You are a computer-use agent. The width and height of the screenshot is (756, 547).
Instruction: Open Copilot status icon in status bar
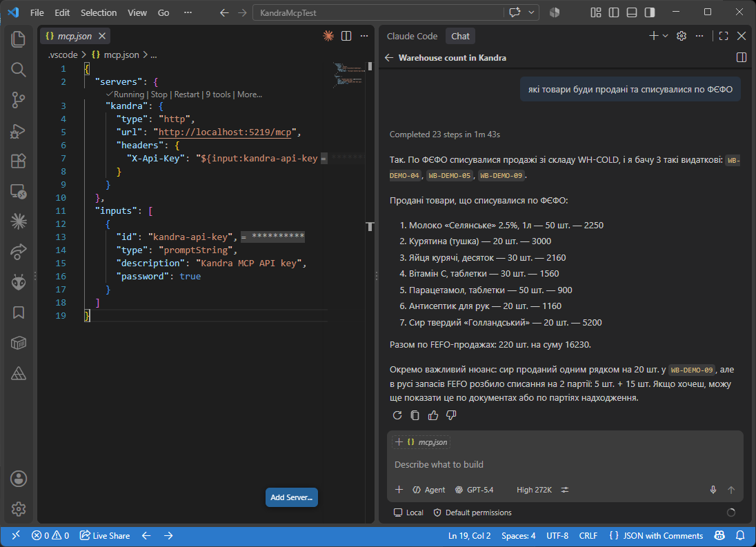[x=719, y=535]
